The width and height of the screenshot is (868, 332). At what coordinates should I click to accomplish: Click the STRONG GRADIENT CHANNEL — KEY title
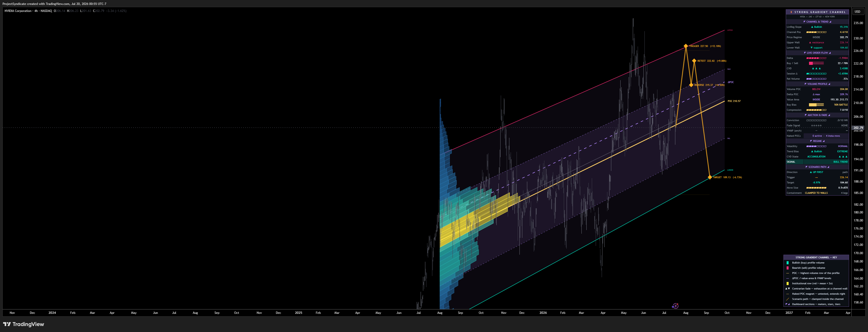pyautogui.click(x=816, y=258)
